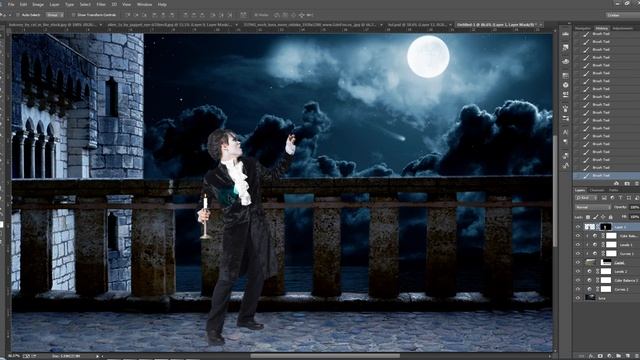Filter layers by adjustment layer icon

(x=612, y=198)
